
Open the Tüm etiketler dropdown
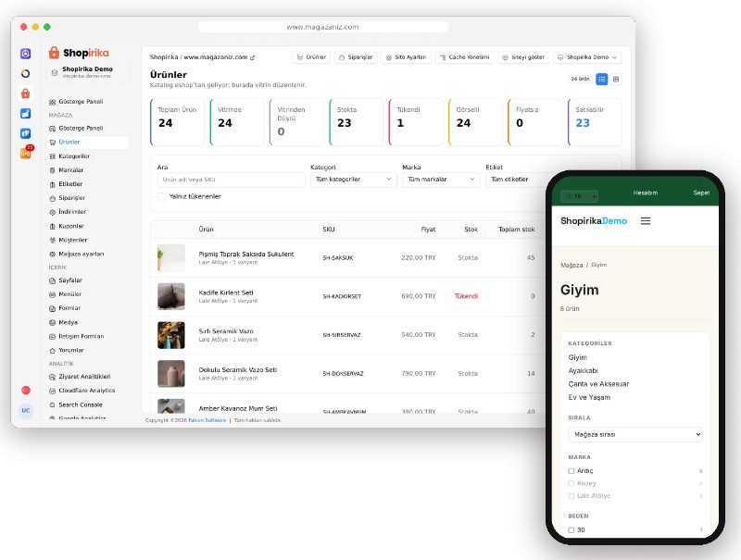point(516,180)
